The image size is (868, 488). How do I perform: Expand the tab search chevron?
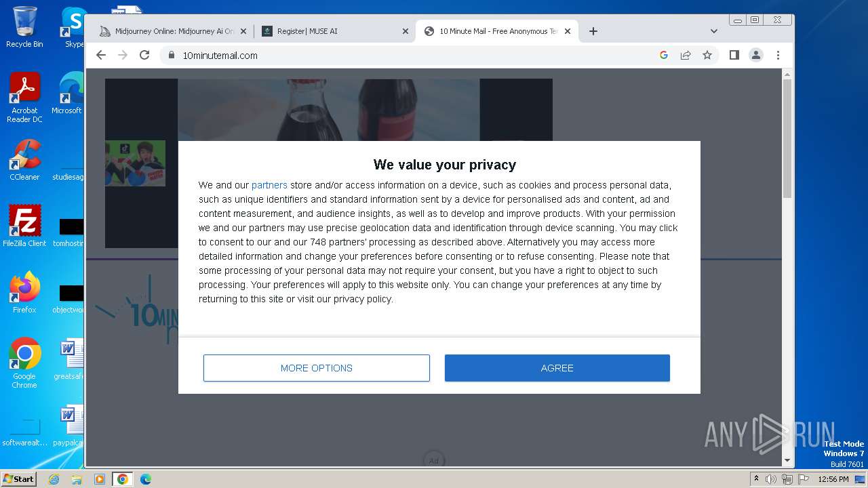(x=713, y=31)
